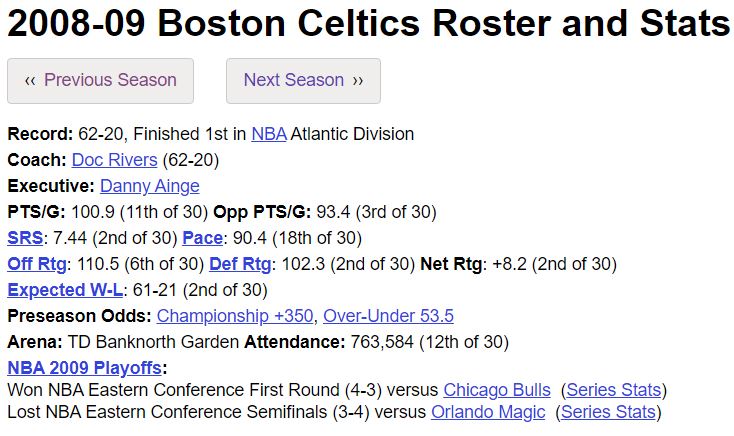Click the Pace stat link

202,238
